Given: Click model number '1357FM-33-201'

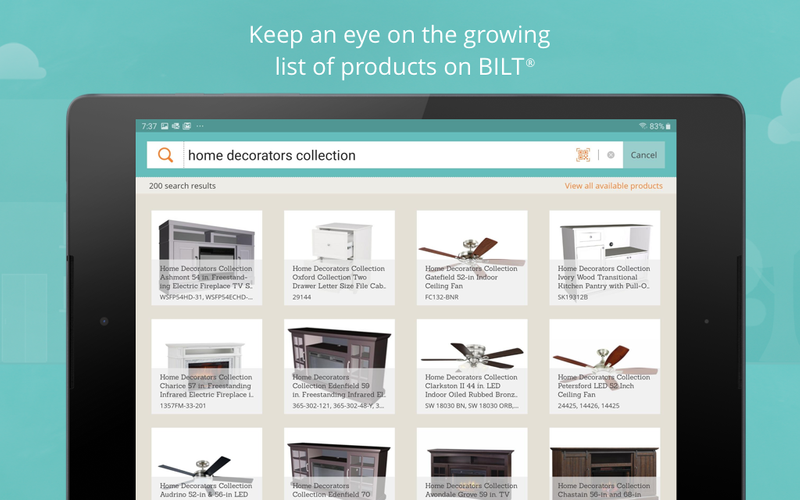Looking at the screenshot, I should point(183,406).
